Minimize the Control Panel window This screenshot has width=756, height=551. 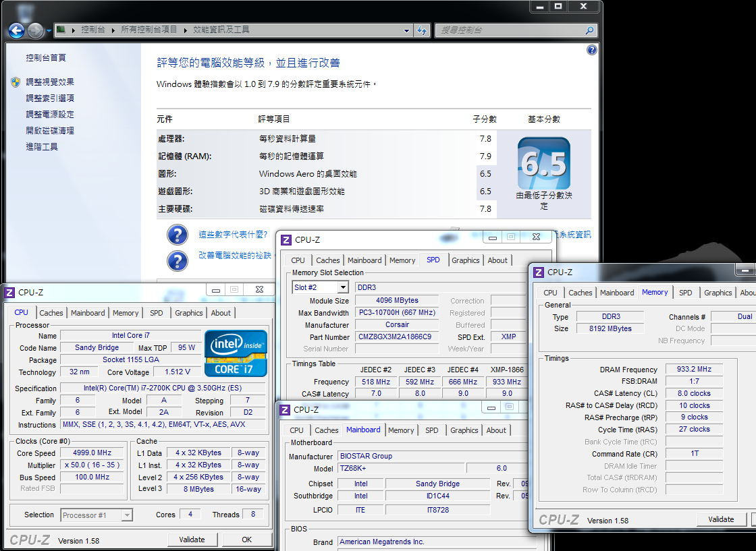[x=539, y=6]
